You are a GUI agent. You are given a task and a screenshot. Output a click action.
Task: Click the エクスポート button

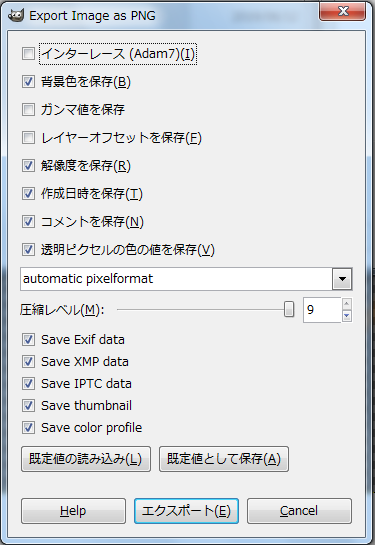[x=186, y=511]
